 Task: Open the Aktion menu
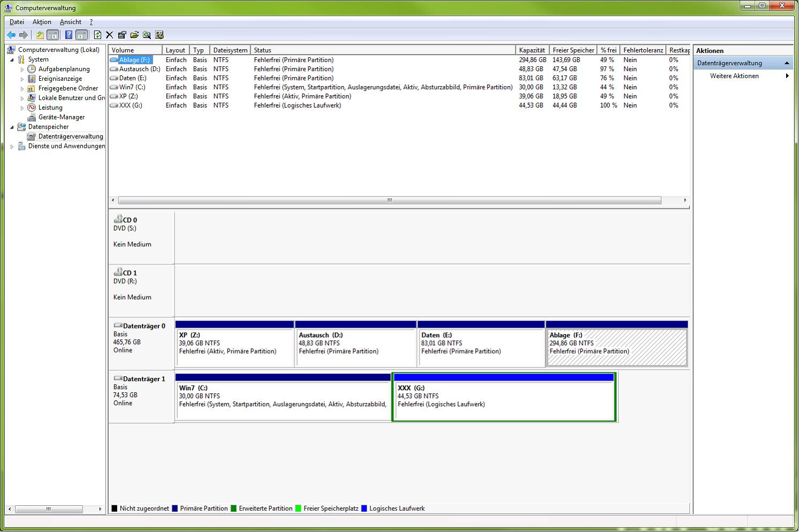pos(42,22)
